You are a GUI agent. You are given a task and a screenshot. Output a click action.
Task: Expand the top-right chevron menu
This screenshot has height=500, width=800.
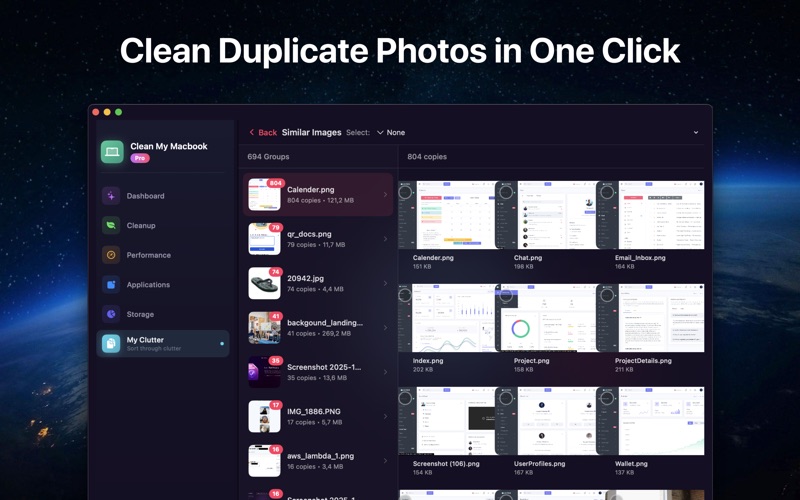click(x=696, y=133)
